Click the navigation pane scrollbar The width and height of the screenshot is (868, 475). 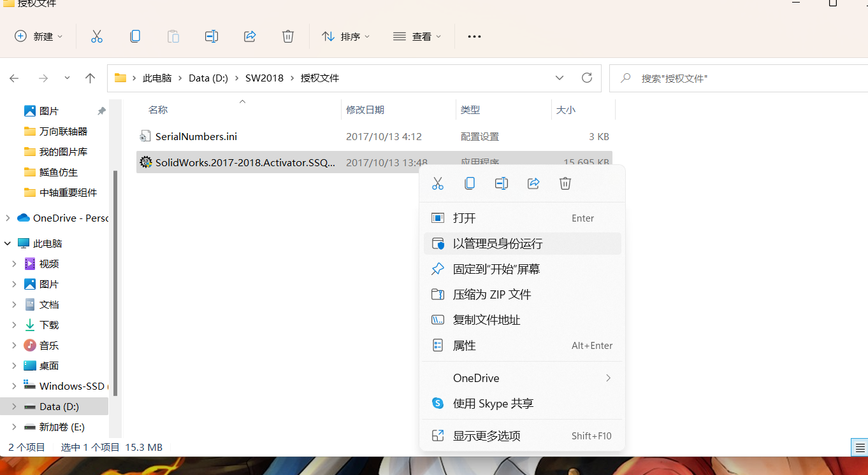[x=115, y=282]
